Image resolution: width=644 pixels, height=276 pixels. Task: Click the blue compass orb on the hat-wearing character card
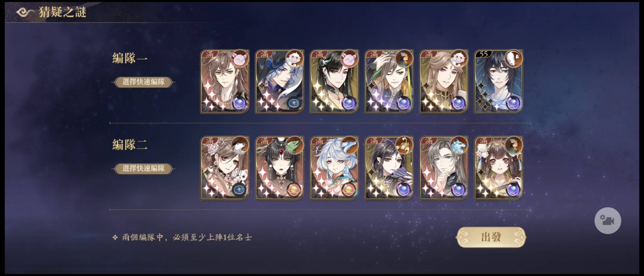coord(294,103)
